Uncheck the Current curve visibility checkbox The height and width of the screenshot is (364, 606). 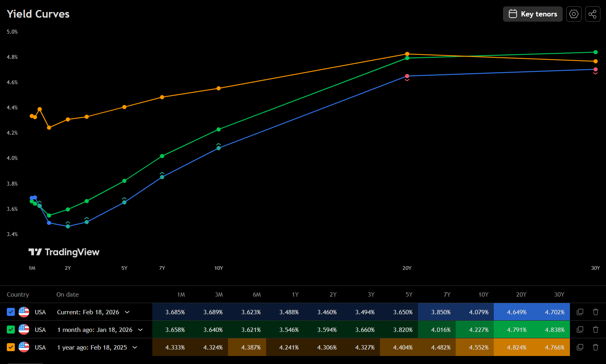point(10,312)
